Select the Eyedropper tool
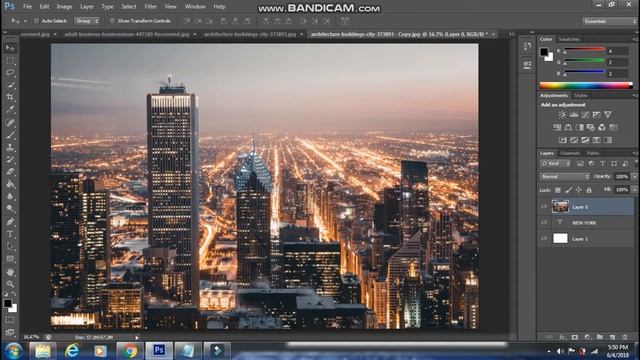 pyautogui.click(x=10, y=109)
